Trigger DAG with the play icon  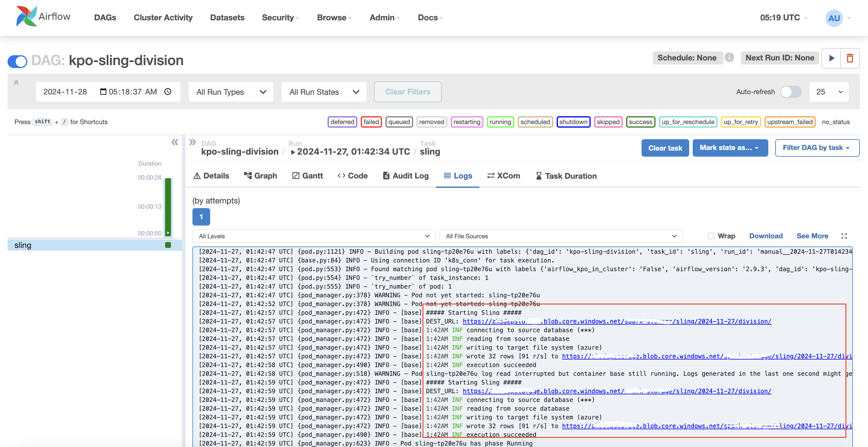pos(831,58)
